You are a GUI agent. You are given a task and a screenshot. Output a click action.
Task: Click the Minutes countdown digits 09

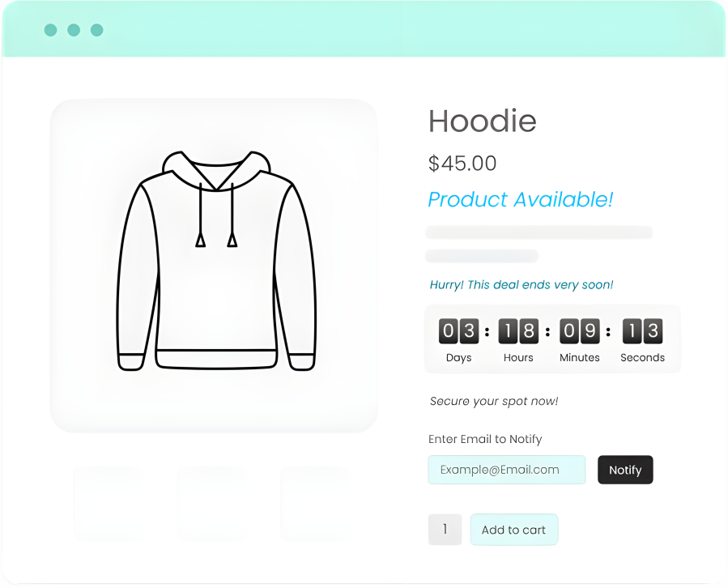(x=580, y=330)
